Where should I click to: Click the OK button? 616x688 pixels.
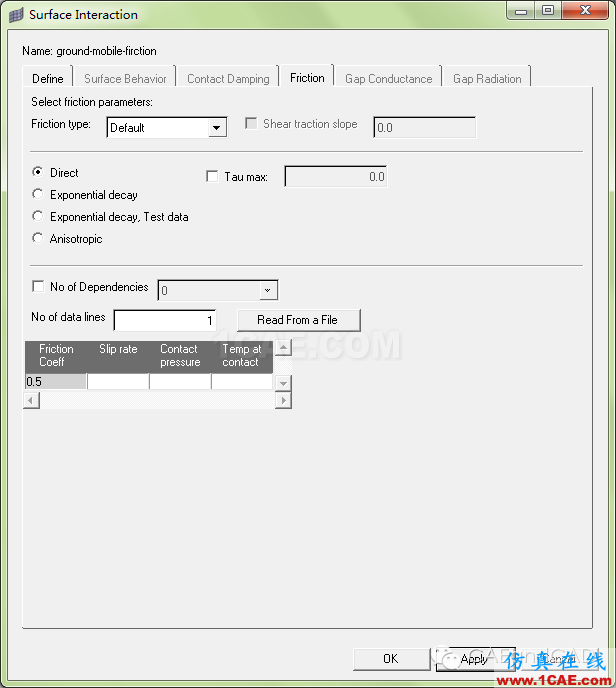pos(391,659)
